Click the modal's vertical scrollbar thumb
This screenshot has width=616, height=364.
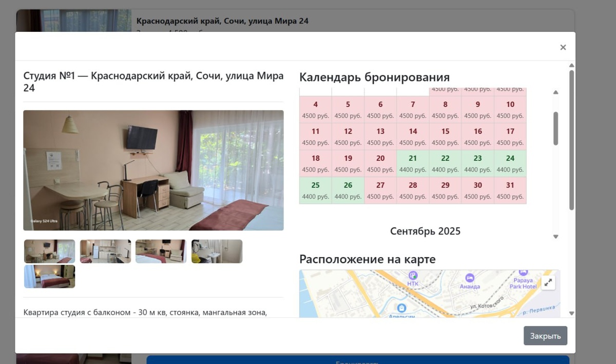(x=572, y=140)
